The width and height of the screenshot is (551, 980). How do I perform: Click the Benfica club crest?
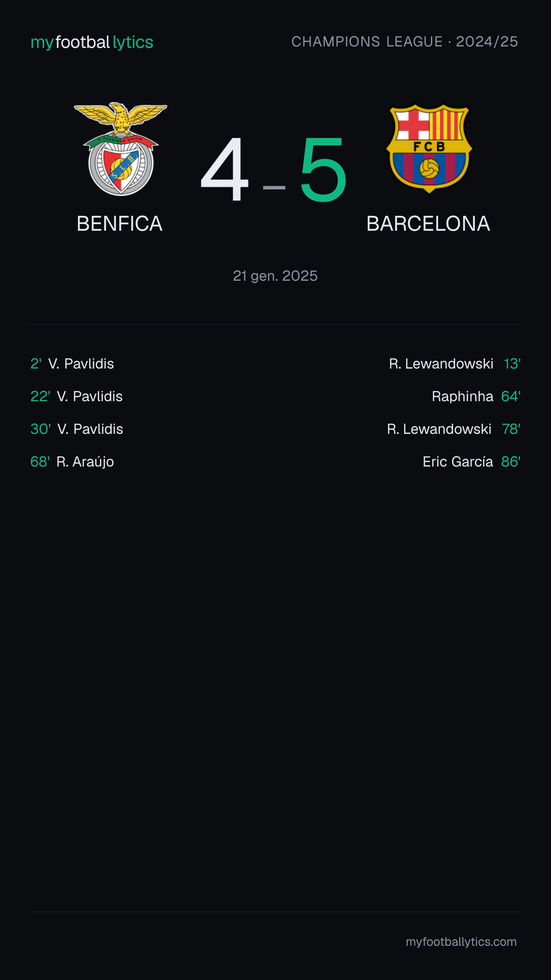coord(120,149)
